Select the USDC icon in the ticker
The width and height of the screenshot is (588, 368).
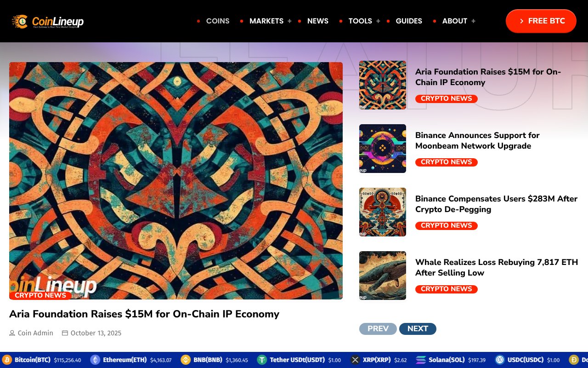[x=500, y=360]
